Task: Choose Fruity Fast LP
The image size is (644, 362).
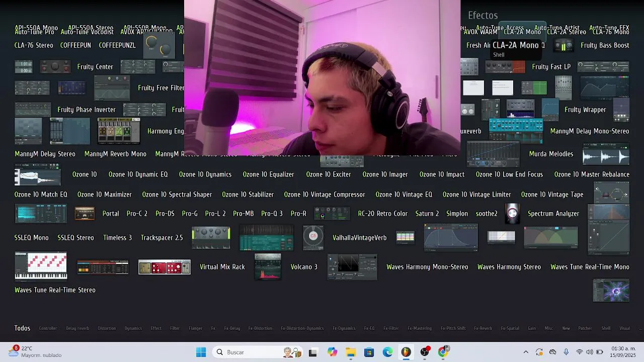Action: coord(551,66)
